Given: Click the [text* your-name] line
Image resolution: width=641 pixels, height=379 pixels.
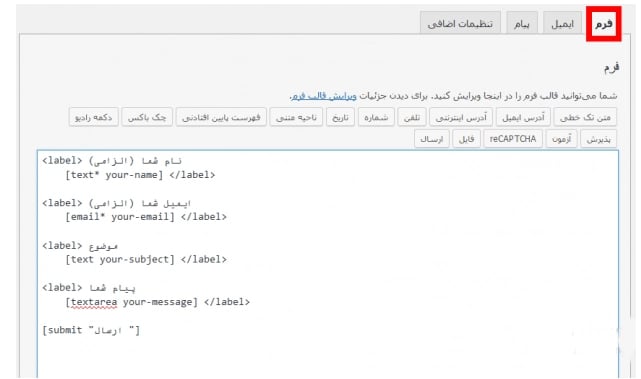Looking at the screenshot, I should (140, 175).
